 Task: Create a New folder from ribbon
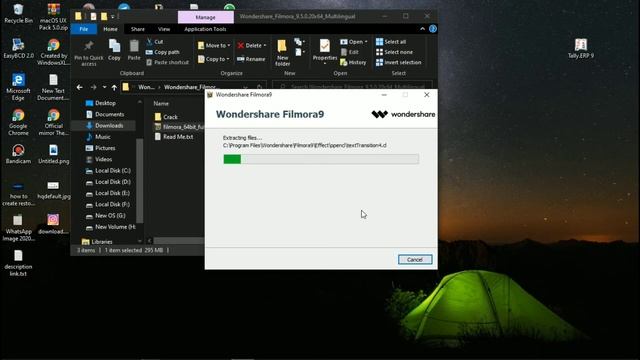pos(282,53)
